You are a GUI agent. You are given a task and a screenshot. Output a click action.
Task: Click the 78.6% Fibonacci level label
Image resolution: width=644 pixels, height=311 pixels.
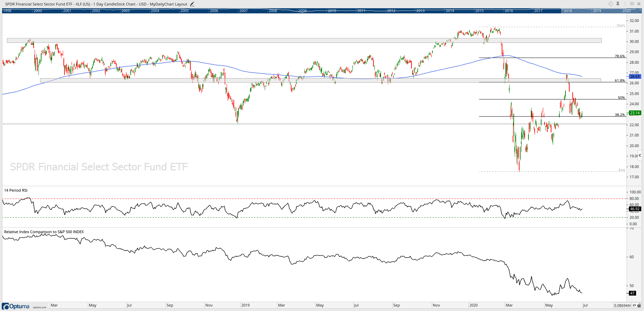(x=620, y=56)
